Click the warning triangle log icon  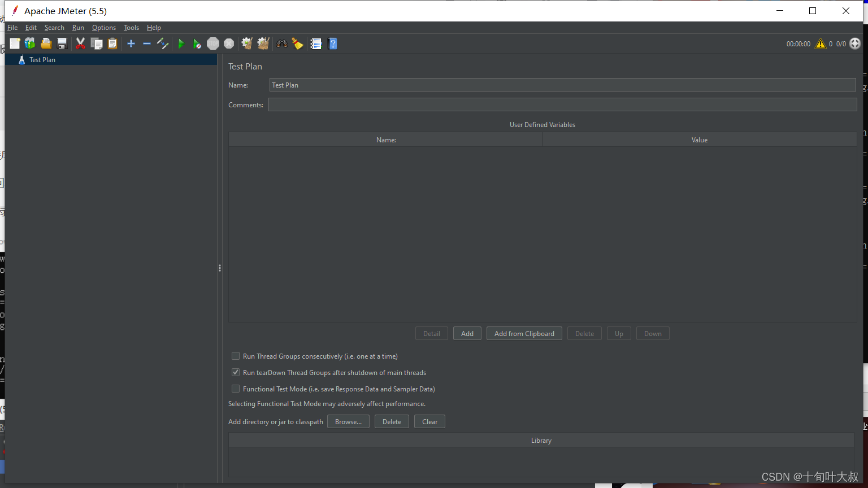pyautogui.click(x=821, y=43)
